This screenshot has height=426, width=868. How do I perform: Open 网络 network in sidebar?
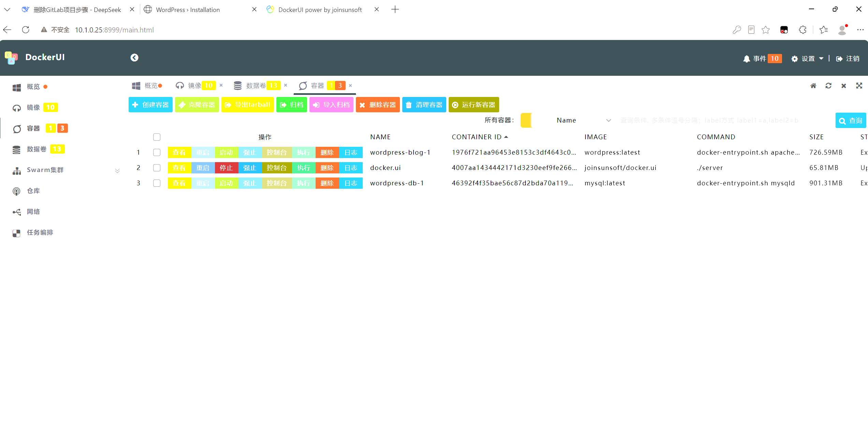point(27,212)
